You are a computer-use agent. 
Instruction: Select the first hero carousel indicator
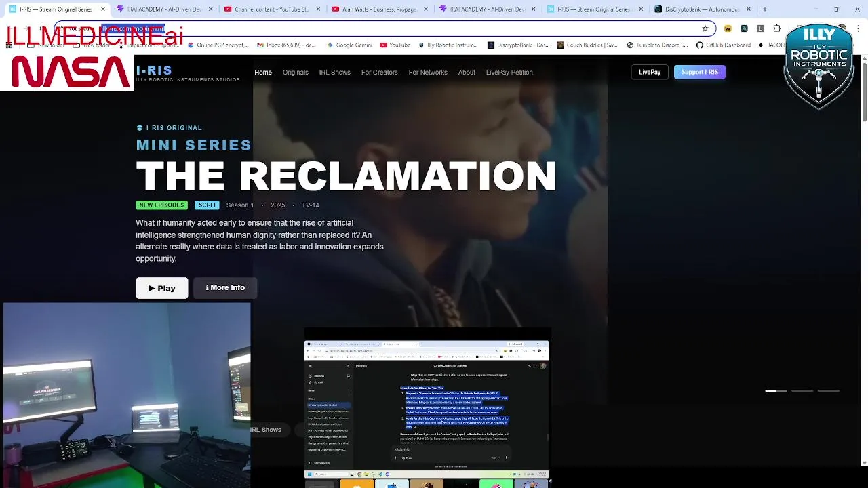(x=776, y=390)
